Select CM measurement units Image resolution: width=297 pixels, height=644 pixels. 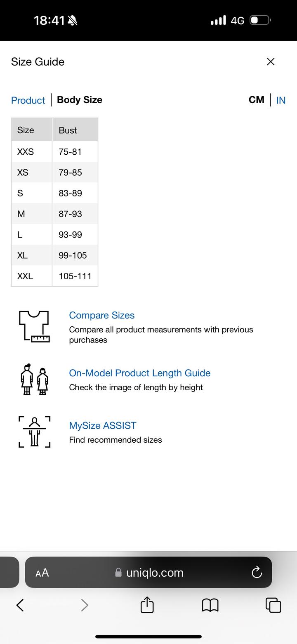pos(256,100)
